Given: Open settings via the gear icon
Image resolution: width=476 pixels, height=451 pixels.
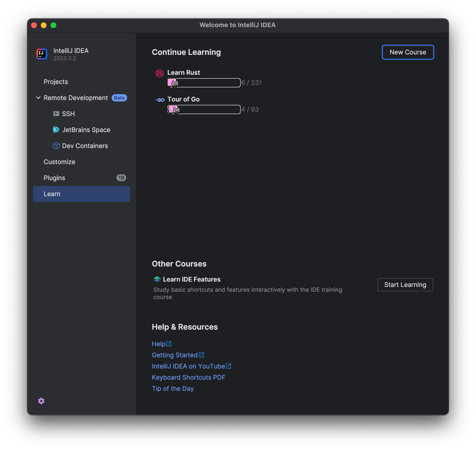Looking at the screenshot, I should [x=41, y=401].
